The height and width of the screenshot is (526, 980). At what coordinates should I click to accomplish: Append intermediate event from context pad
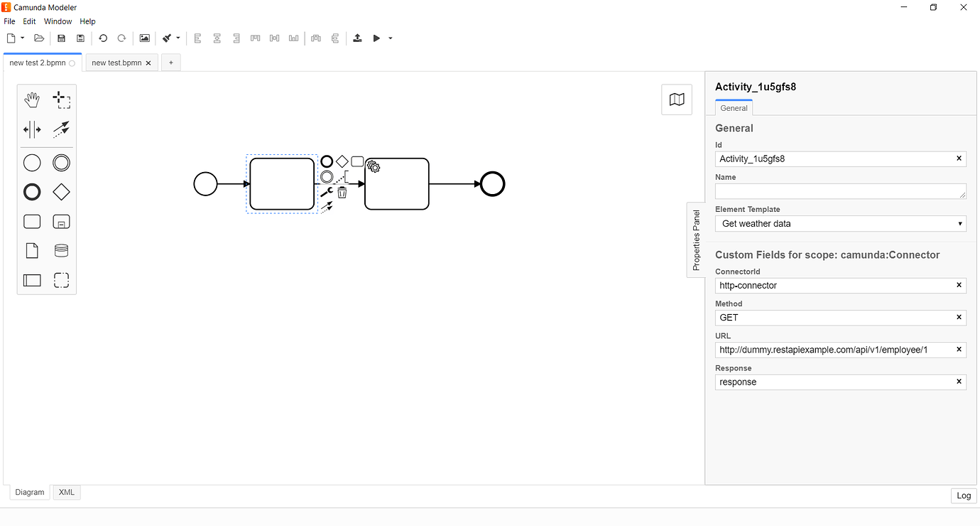click(327, 176)
